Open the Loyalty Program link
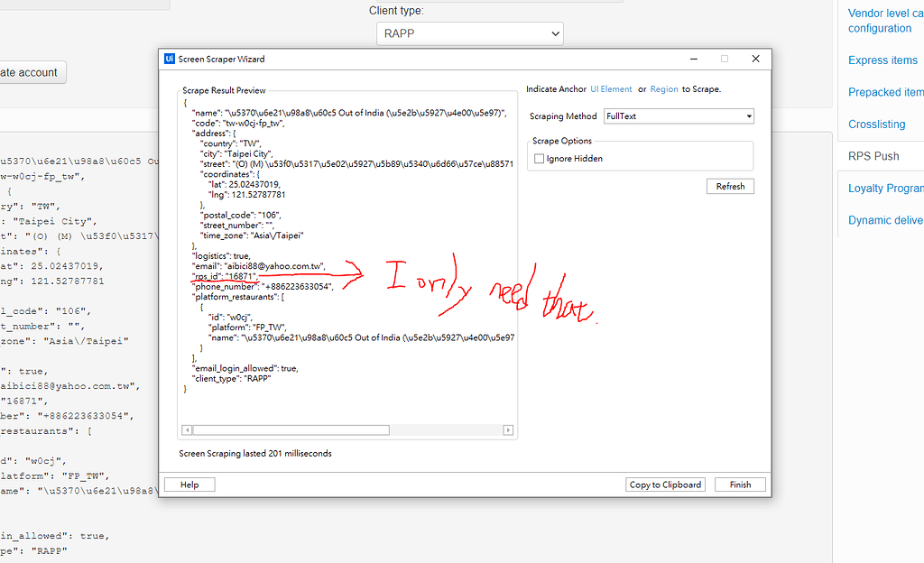Viewport: 924px width, 563px height. (x=885, y=188)
